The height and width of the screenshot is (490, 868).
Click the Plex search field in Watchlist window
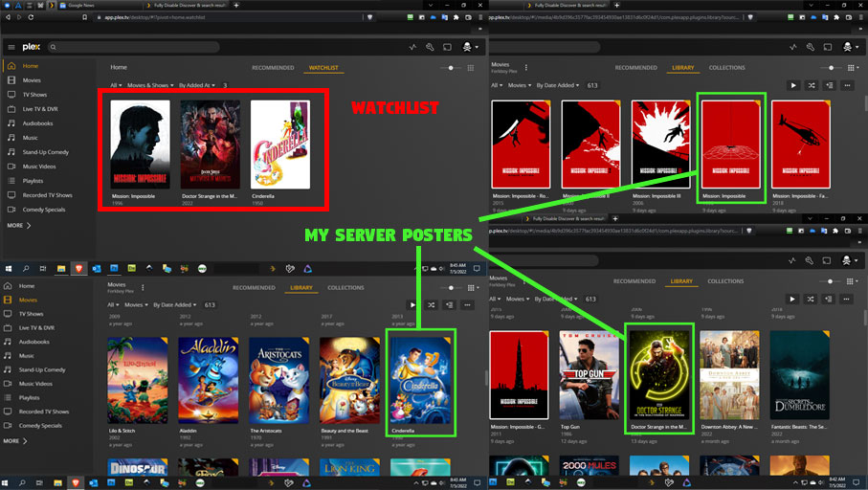(x=133, y=47)
